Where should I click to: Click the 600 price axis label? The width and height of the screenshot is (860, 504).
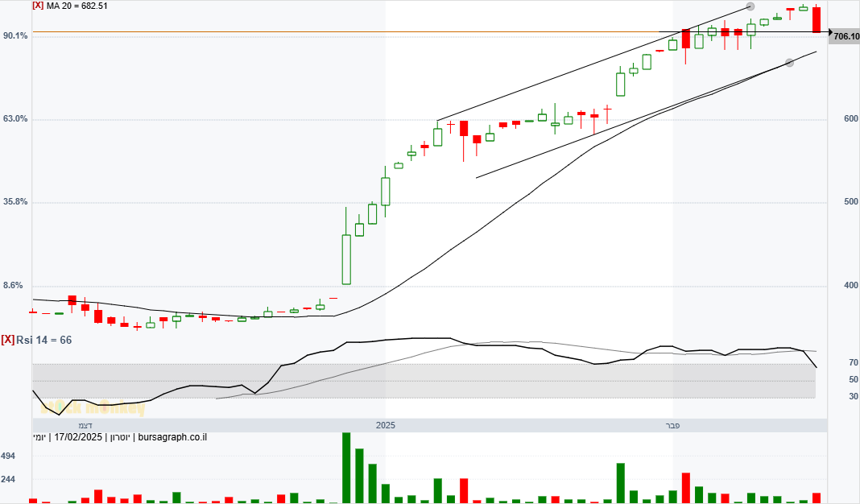click(x=850, y=119)
